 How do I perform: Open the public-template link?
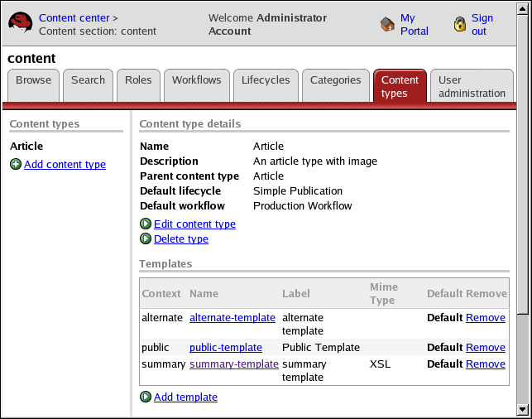point(226,347)
